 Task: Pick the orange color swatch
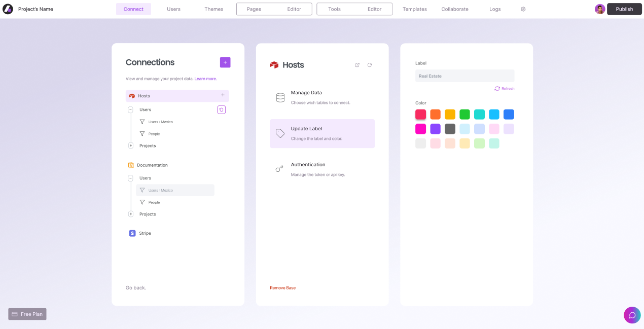436,115
